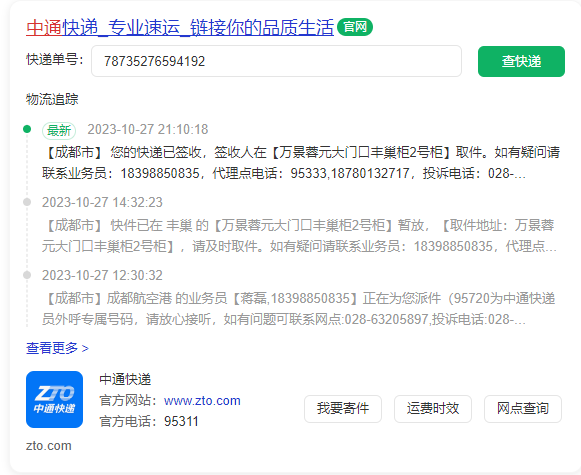Screen dimensions: 581x475
Task: Click the zto.com source text
Action: tap(49, 446)
